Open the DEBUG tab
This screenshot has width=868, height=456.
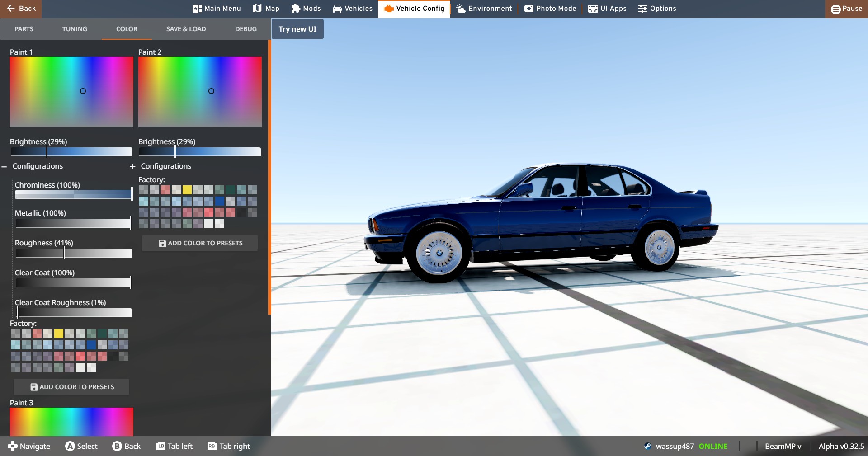[246, 29]
